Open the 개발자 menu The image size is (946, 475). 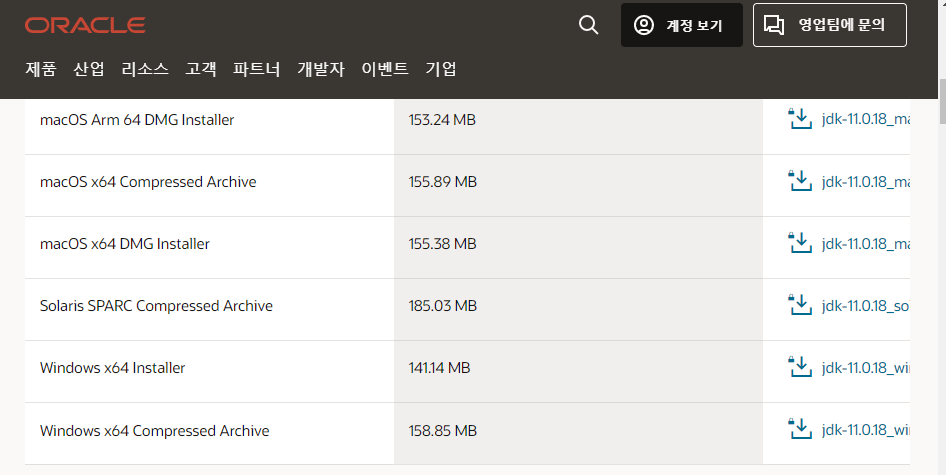[x=321, y=69]
